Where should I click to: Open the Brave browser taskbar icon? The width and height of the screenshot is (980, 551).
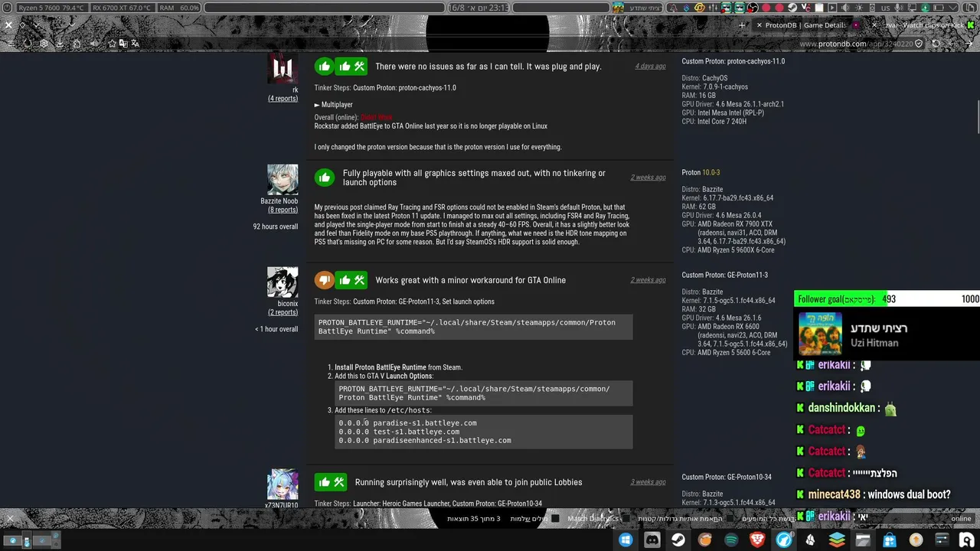[757, 540]
